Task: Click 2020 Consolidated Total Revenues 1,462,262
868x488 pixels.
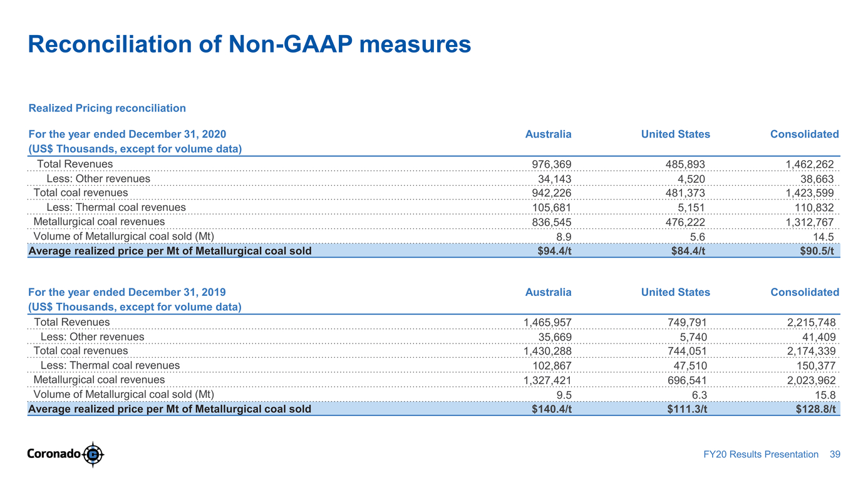Action: click(810, 165)
